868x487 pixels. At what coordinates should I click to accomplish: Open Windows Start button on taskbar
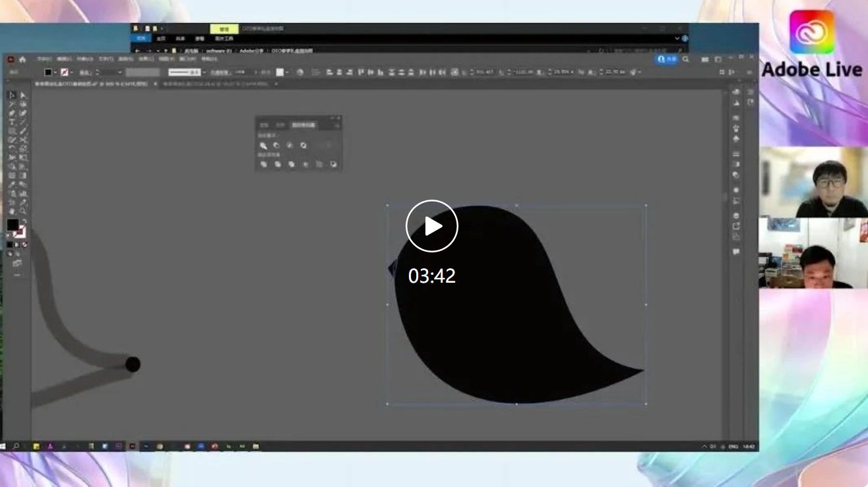tap(3, 446)
